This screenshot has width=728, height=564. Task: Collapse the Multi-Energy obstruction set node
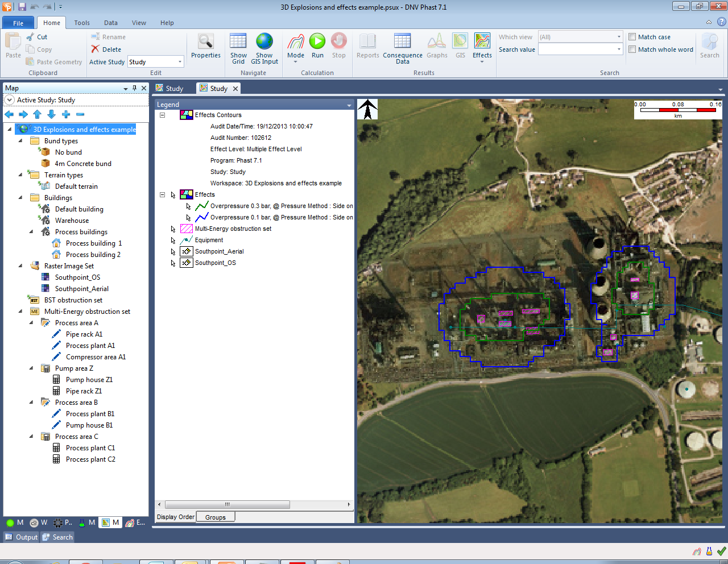(x=20, y=311)
